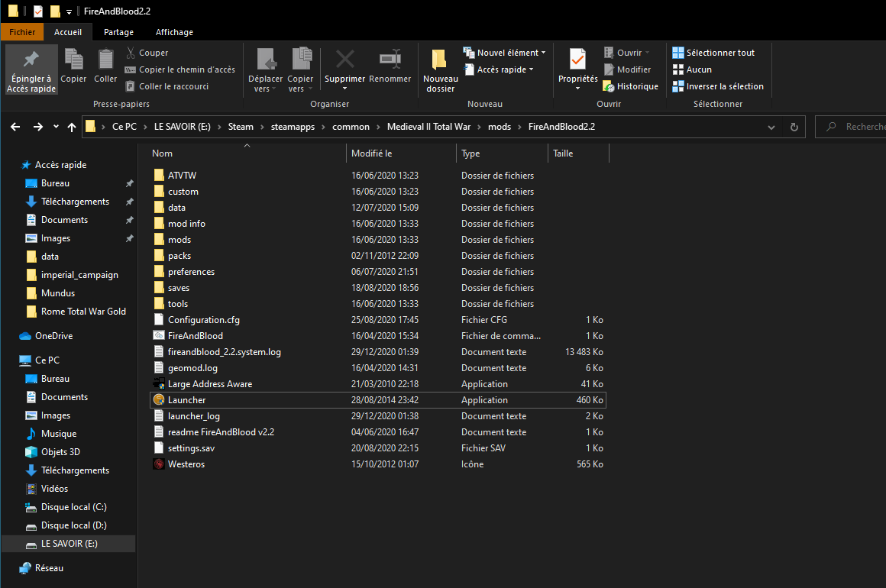This screenshot has width=886, height=588.
Task: Sort files by Modifié le column header
Action: (x=372, y=153)
